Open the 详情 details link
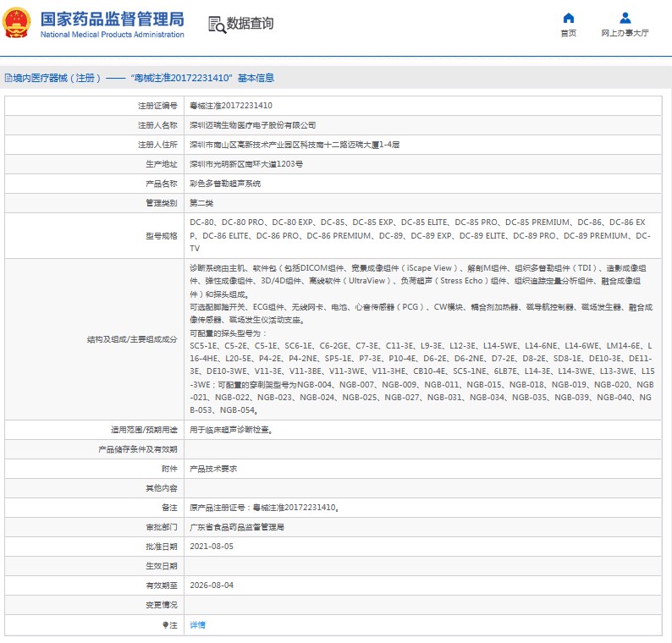 tap(197, 625)
